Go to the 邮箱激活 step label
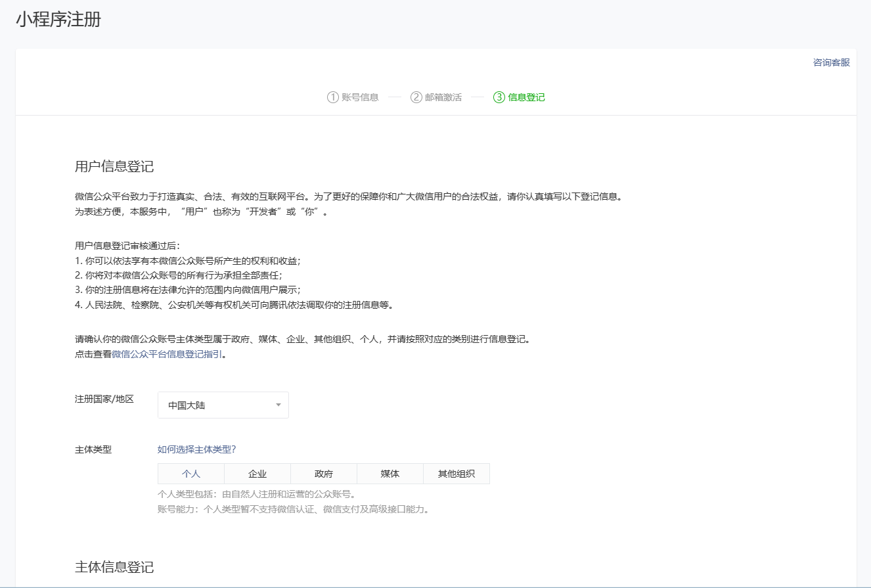This screenshot has width=871, height=588. click(443, 97)
